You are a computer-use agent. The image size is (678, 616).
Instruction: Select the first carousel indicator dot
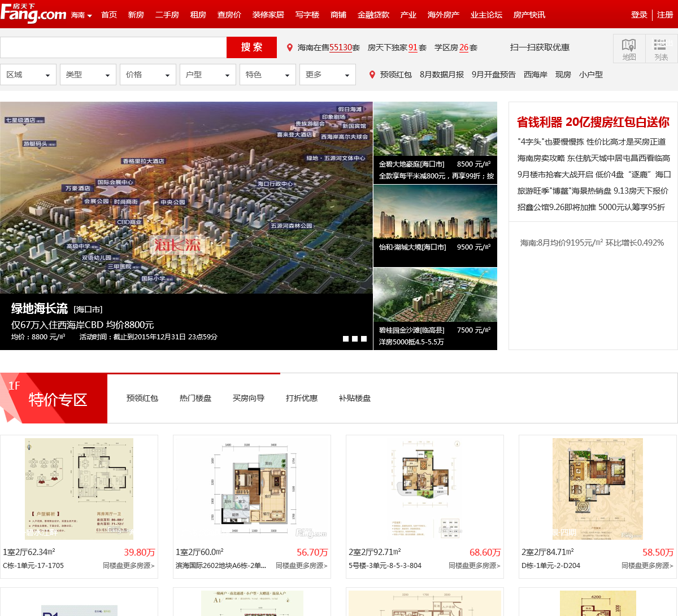click(x=346, y=339)
